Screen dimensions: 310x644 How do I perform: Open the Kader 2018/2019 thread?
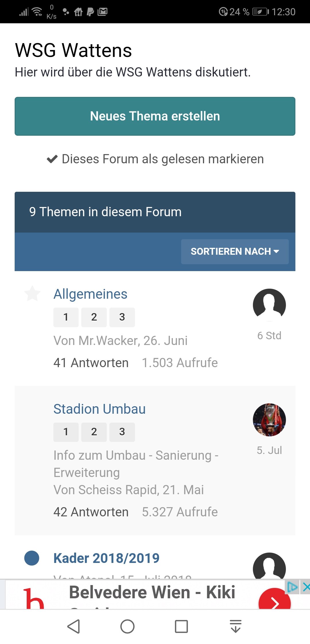[106, 558]
